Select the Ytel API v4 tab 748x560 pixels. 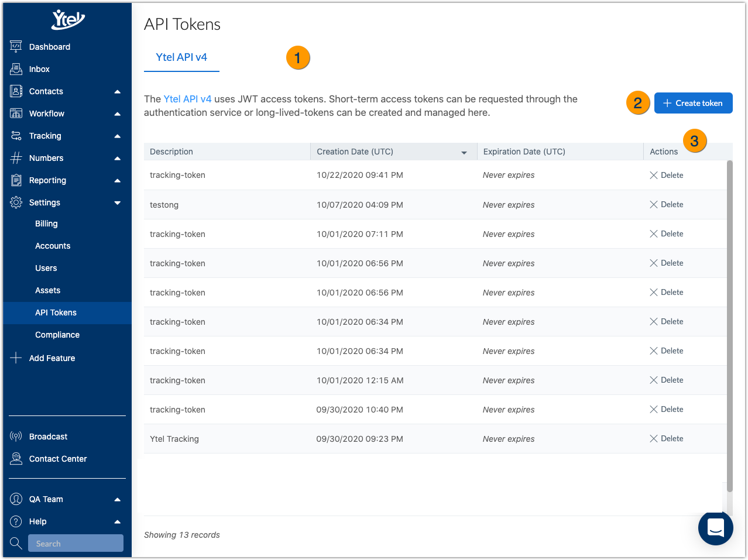click(x=181, y=57)
